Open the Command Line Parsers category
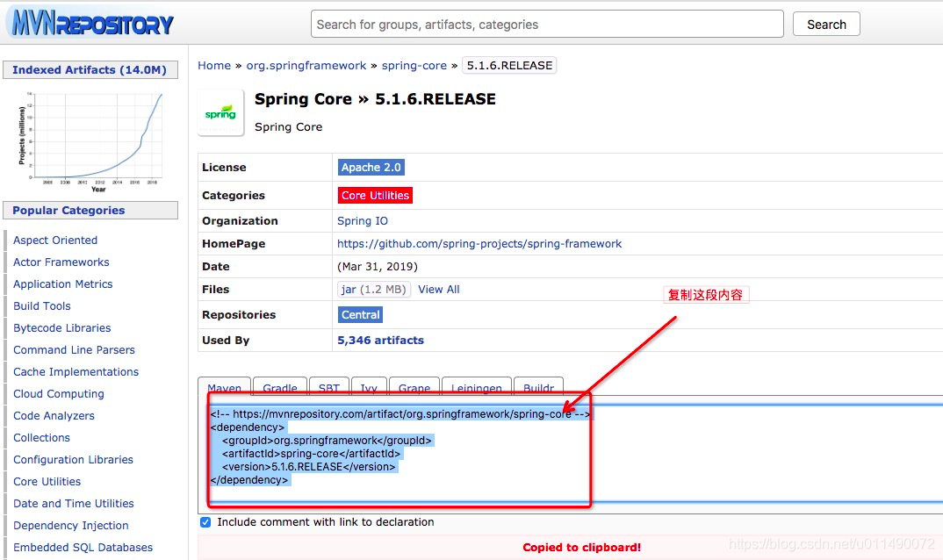Viewport: 943px width, 560px height. click(x=74, y=350)
